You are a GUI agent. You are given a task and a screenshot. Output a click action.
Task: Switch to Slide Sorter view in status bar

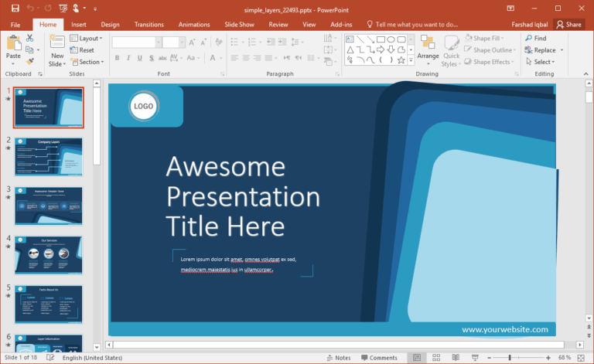tap(435, 358)
